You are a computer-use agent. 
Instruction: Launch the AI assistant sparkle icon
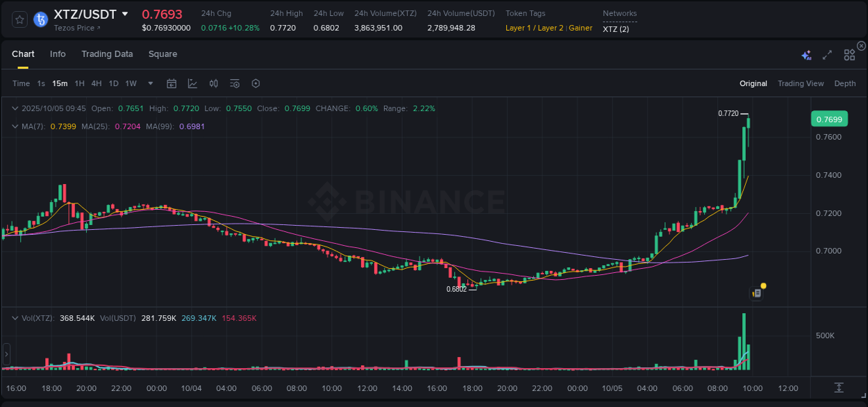coord(806,53)
